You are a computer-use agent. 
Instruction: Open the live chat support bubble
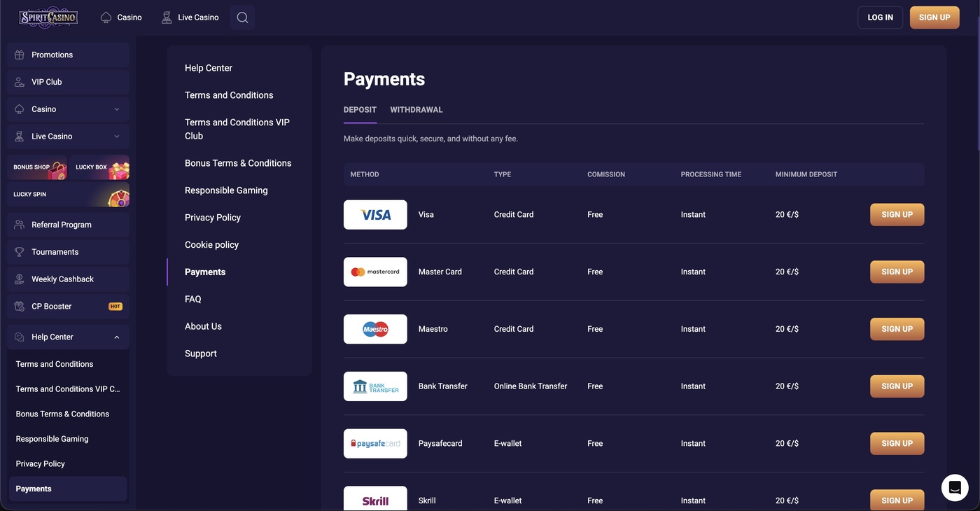(x=955, y=488)
